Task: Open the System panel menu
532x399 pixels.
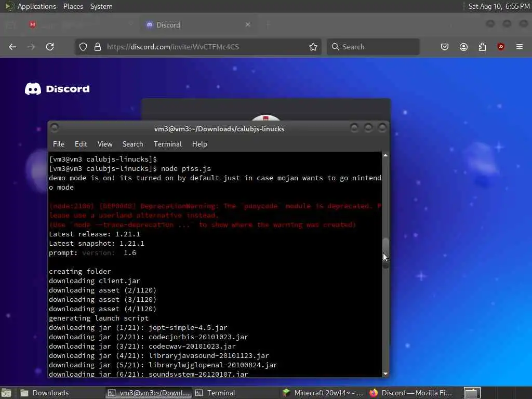Action: pyautogui.click(x=101, y=6)
